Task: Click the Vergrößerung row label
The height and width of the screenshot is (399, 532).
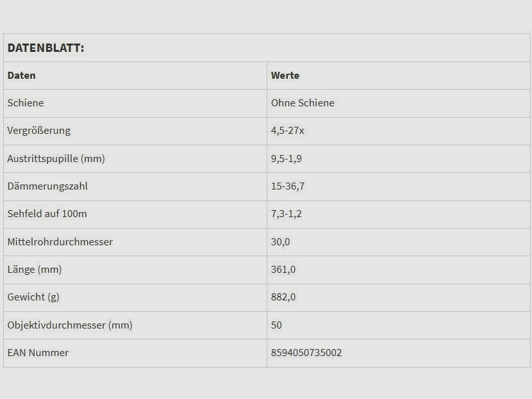Action: (39, 131)
